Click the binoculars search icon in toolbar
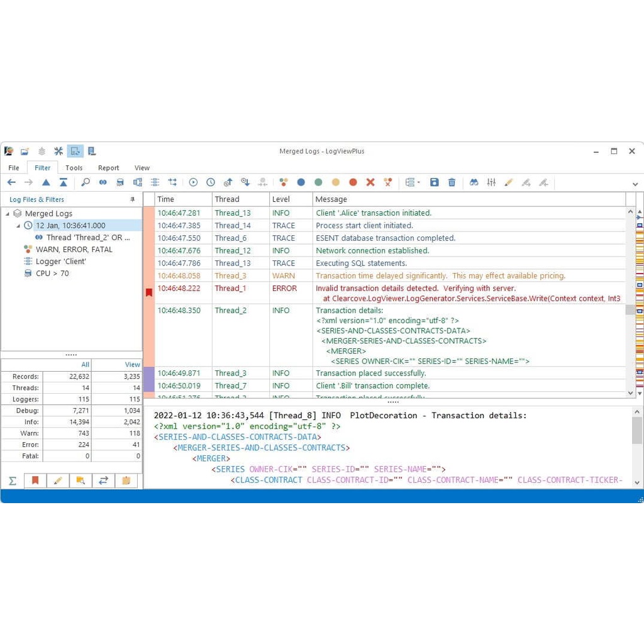Viewport: 644px width, 644px height. (474, 182)
